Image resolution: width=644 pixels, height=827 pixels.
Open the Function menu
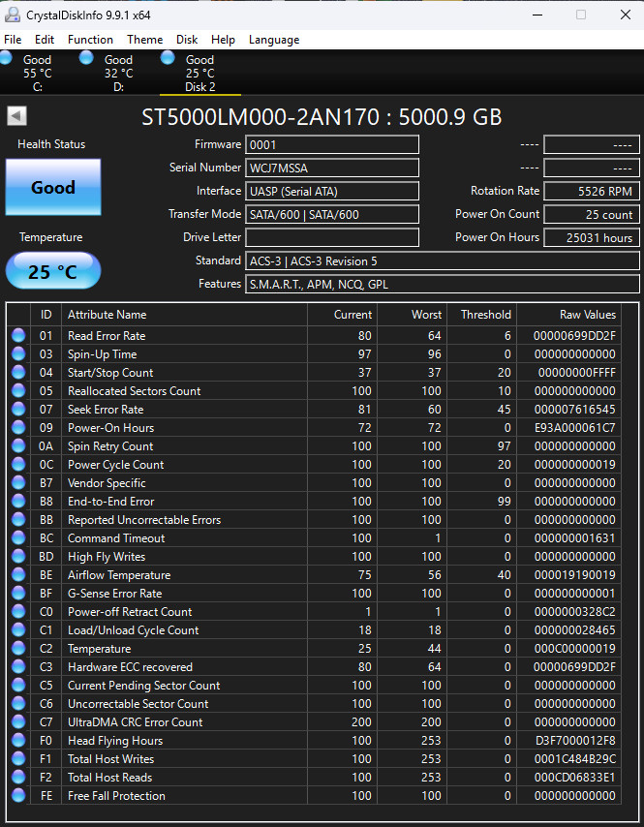[x=90, y=40]
